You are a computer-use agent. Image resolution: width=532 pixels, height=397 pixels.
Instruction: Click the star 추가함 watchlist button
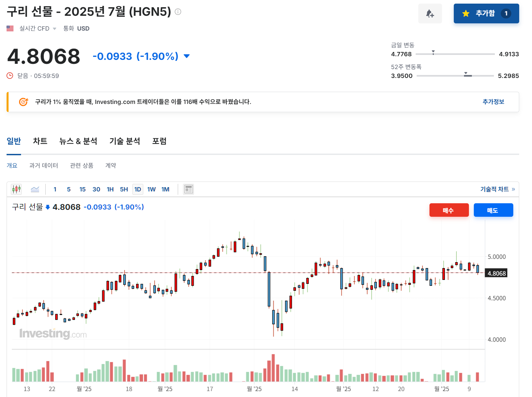point(486,13)
